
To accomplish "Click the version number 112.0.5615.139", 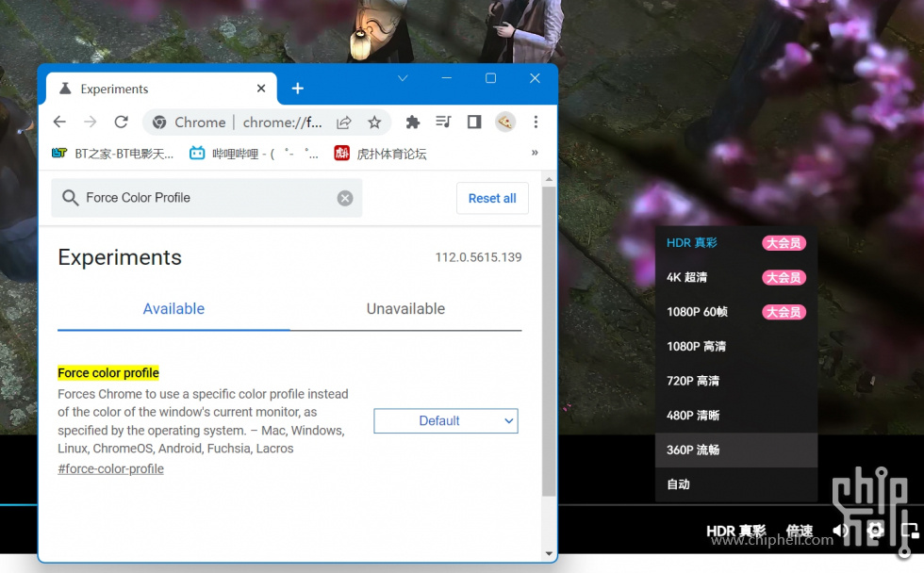I will 479,257.
